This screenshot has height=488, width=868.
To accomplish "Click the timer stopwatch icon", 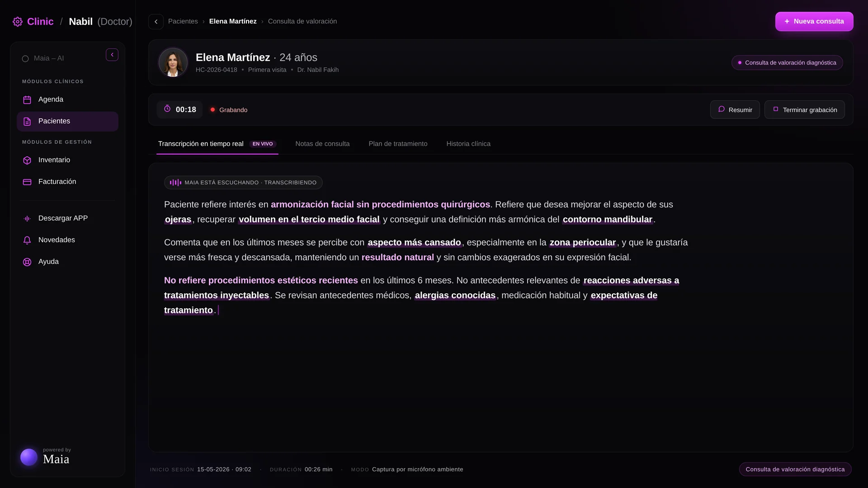I will (x=167, y=109).
